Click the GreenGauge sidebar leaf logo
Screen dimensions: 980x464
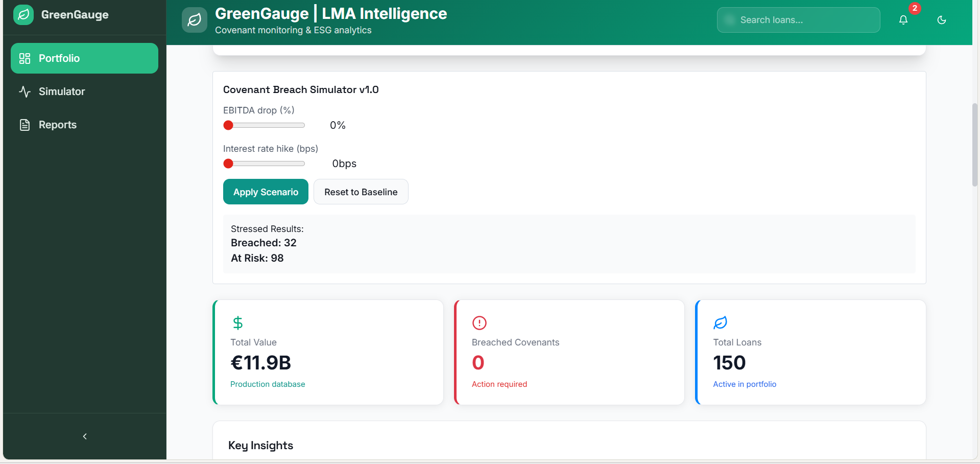(x=23, y=15)
